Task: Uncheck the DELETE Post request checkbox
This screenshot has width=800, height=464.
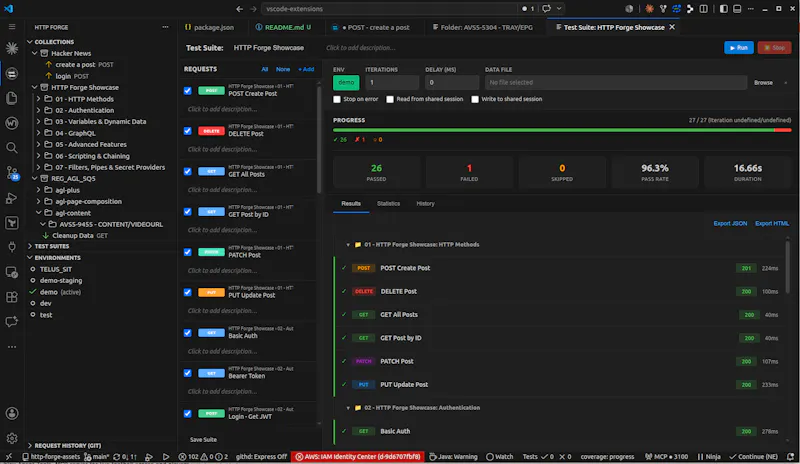Action: click(188, 131)
